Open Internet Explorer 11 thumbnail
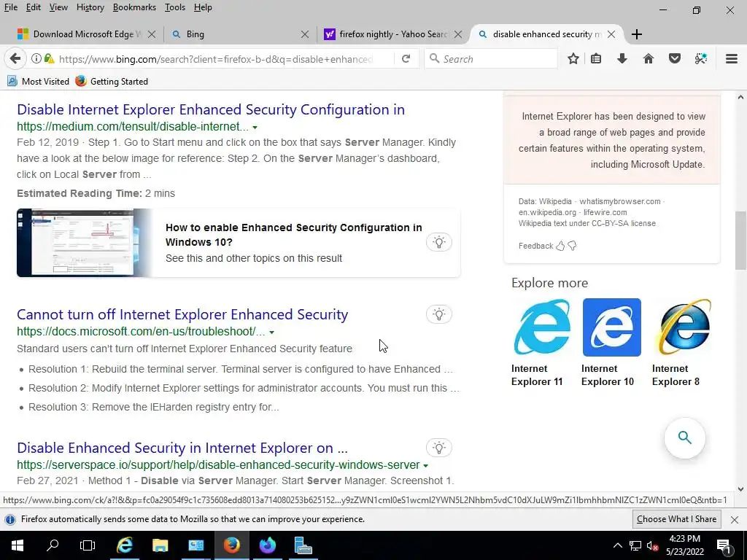This screenshot has width=747, height=560. click(542, 327)
